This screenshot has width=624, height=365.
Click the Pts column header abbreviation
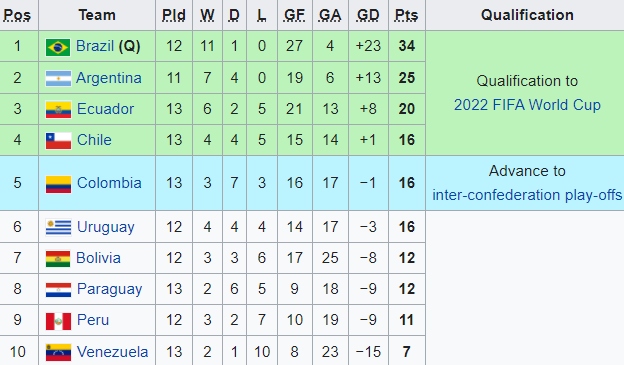tap(406, 15)
